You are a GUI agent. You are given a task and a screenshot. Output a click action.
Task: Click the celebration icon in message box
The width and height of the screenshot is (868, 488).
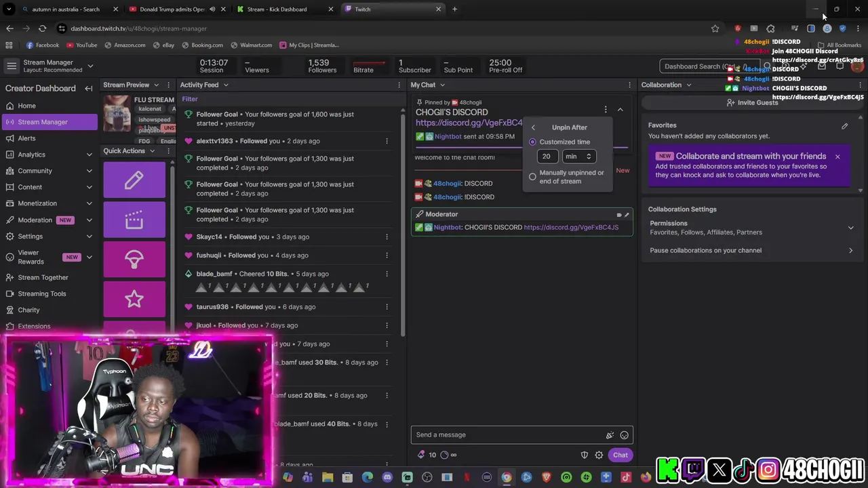(x=610, y=435)
